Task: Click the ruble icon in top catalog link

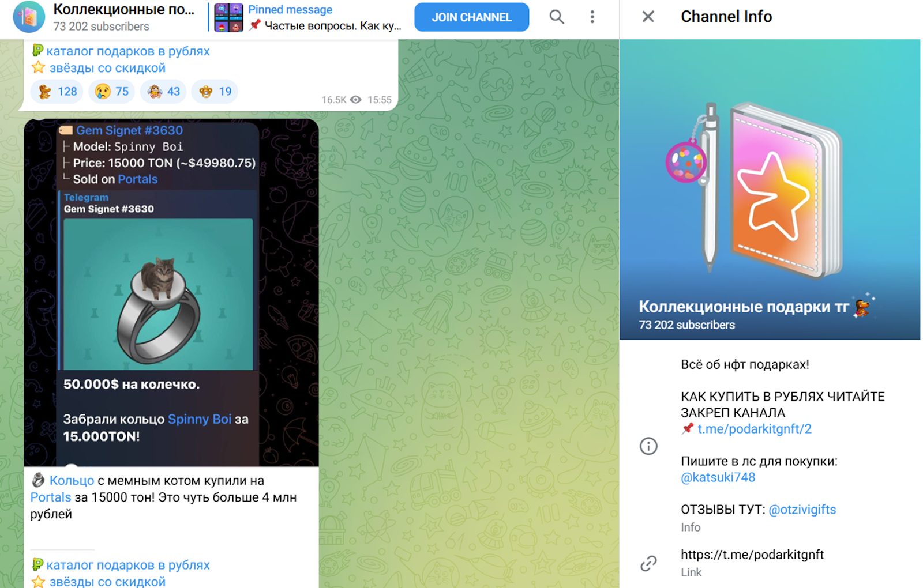Action: (37, 51)
